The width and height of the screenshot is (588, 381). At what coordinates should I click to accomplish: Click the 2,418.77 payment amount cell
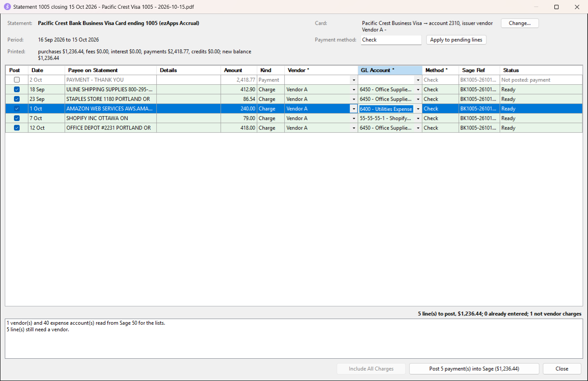point(239,80)
